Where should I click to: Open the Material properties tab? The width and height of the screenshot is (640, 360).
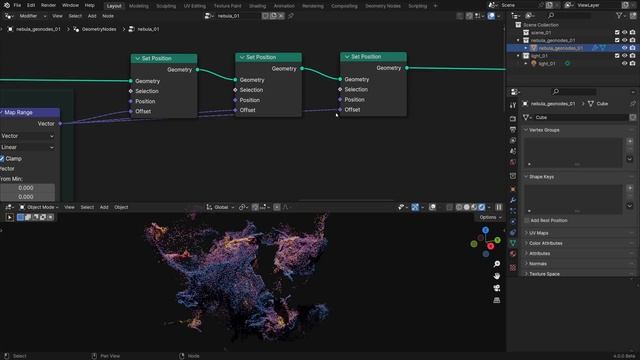click(x=513, y=254)
